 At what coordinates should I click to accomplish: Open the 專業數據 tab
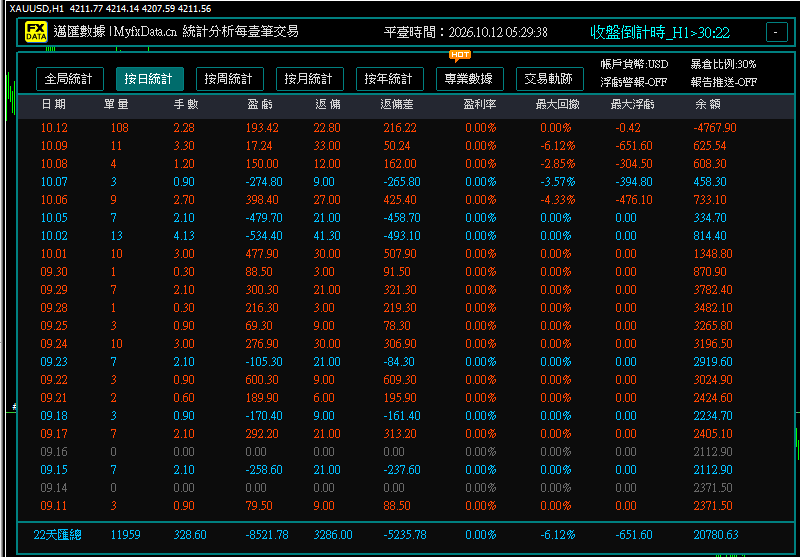[x=470, y=79]
